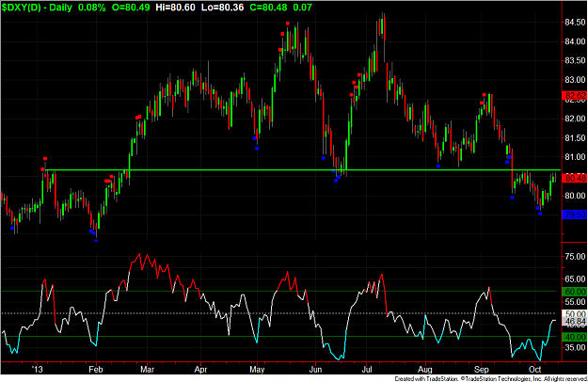
Task: Click the 0.08% percent change value
Action: [92, 8]
